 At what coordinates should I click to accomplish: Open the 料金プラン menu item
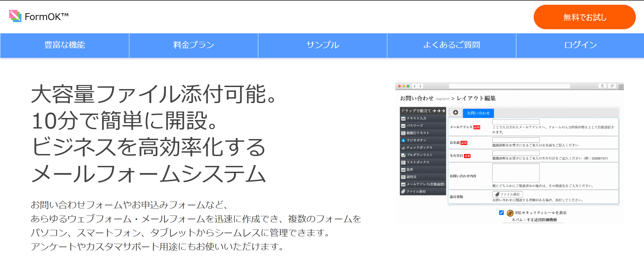(x=194, y=45)
